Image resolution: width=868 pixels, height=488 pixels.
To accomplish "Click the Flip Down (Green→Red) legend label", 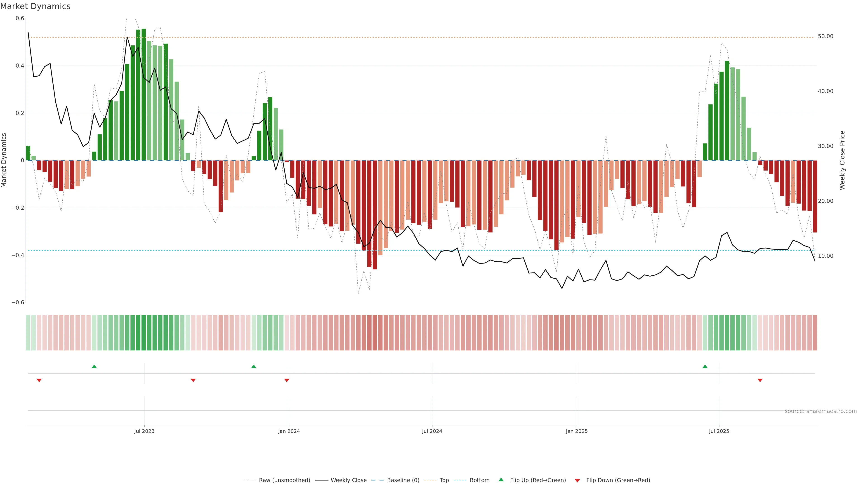I will (618, 480).
